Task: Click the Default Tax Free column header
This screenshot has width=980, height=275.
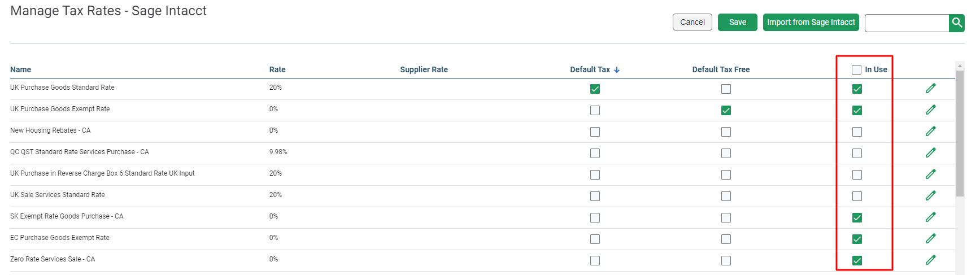Action: (721, 69)
